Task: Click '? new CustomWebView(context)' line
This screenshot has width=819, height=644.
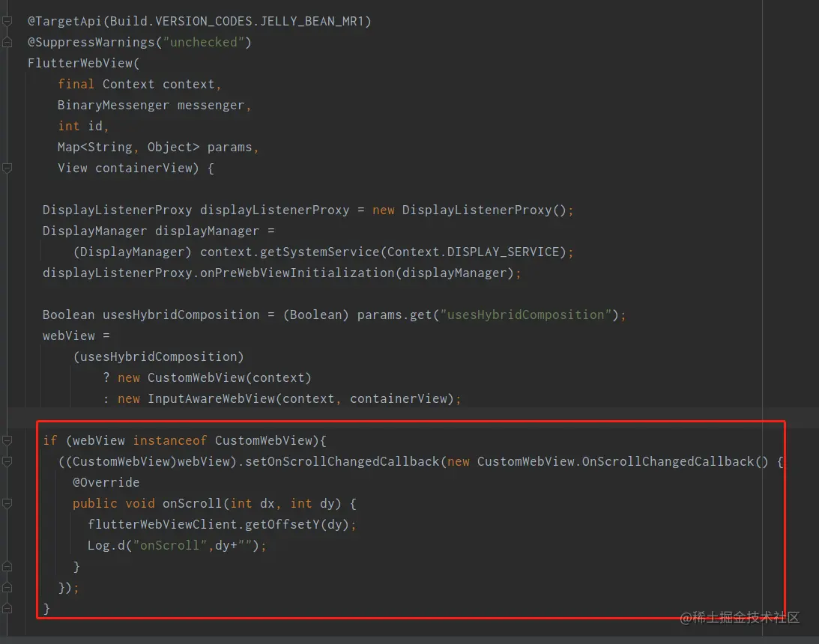Action: 208,378
